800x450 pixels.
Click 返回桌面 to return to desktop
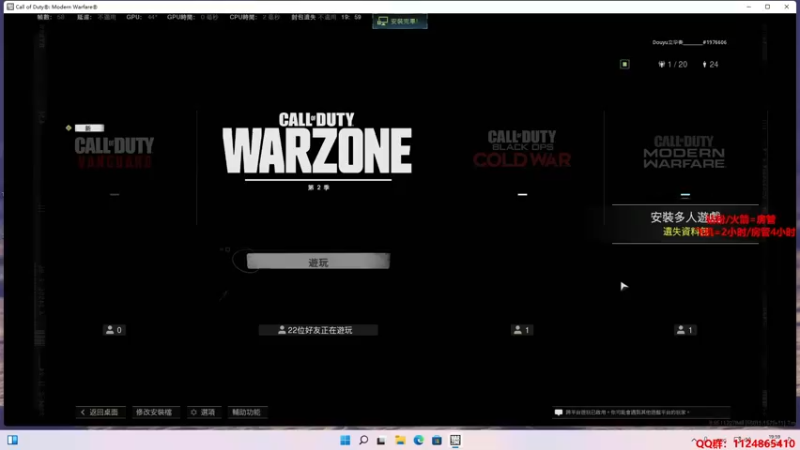(x=100, y=412)
